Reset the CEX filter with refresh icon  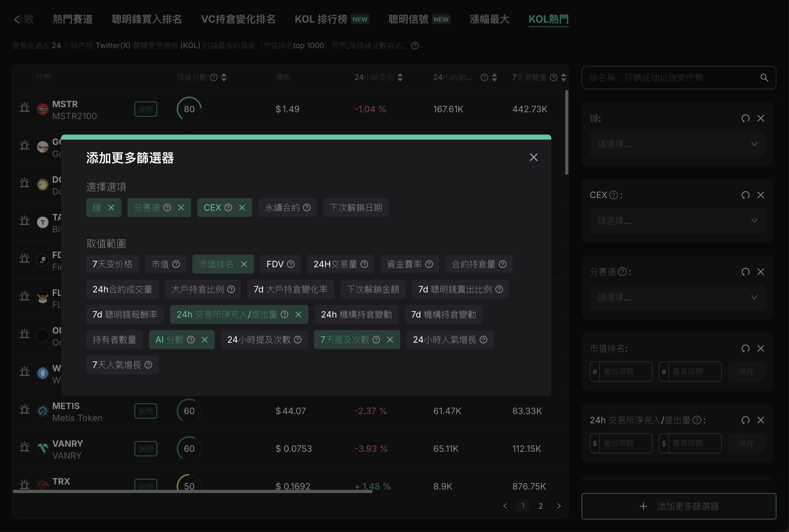point(745,195)
